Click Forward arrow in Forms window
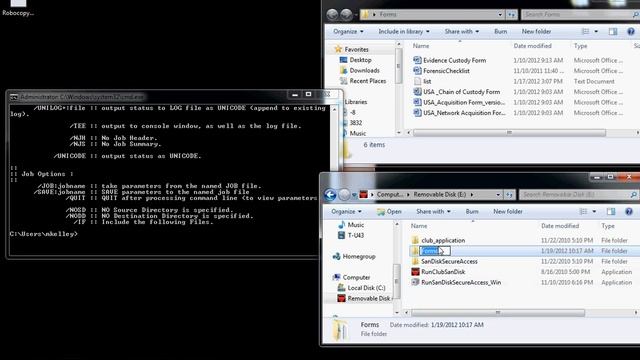The height and width of the screenshot is (360, 640). tap(346, 15)
